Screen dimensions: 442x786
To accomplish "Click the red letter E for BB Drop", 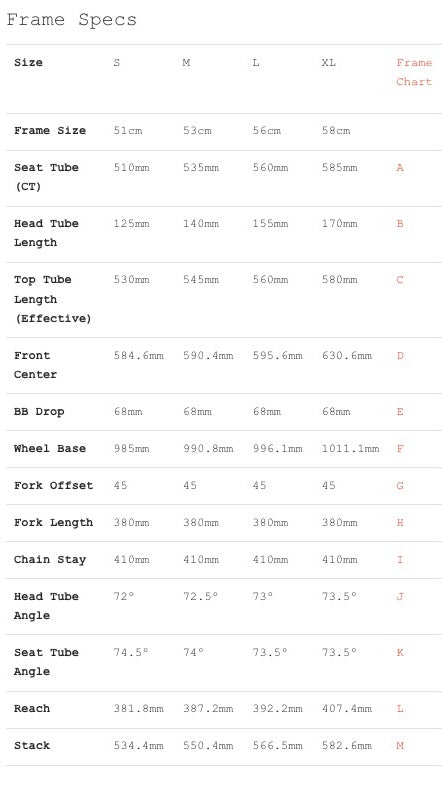I will [400, 412].
